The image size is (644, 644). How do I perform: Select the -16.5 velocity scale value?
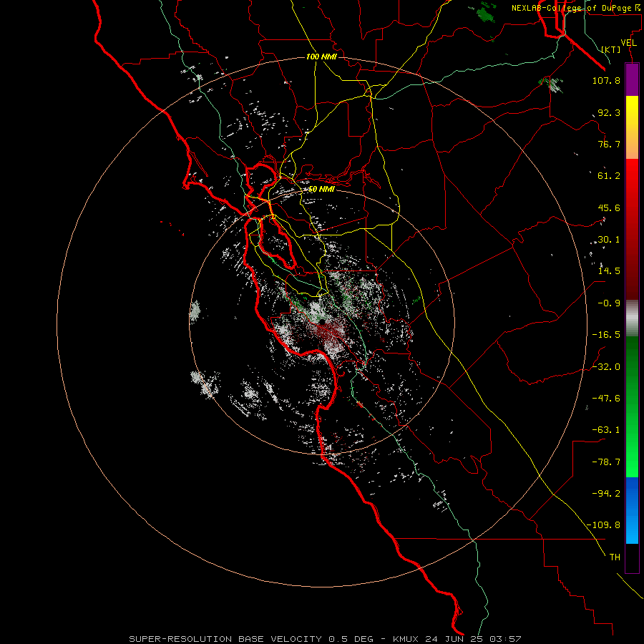pos(606,335)
